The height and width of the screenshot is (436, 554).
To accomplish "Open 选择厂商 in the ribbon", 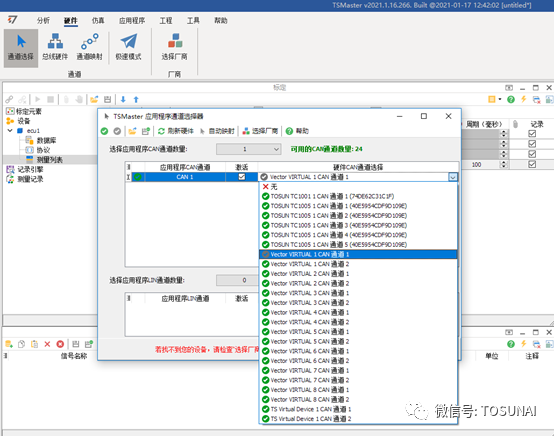I will pyautogui.click(x=175, y=48).
